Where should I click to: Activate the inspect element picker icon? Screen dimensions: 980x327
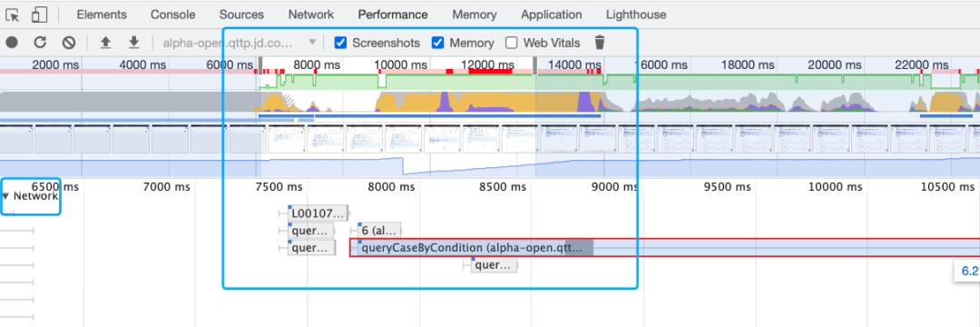coord(13,15)
